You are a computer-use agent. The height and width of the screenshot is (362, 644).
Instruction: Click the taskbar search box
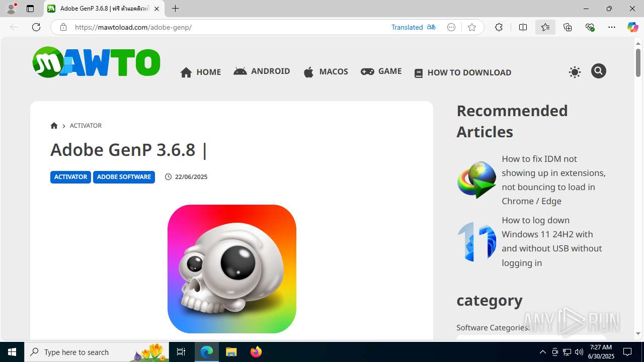pyautogui.click(x=97, y=352)
